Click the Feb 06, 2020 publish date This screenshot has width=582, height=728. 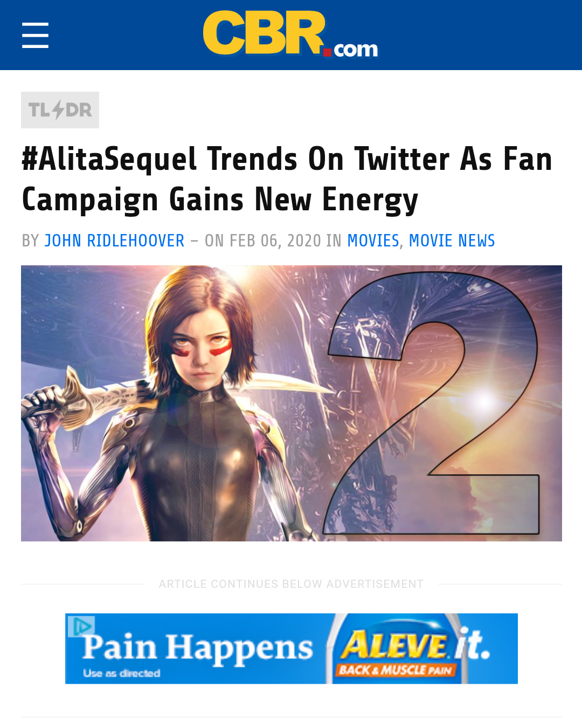pyautogui.click(x=275, y=241)
